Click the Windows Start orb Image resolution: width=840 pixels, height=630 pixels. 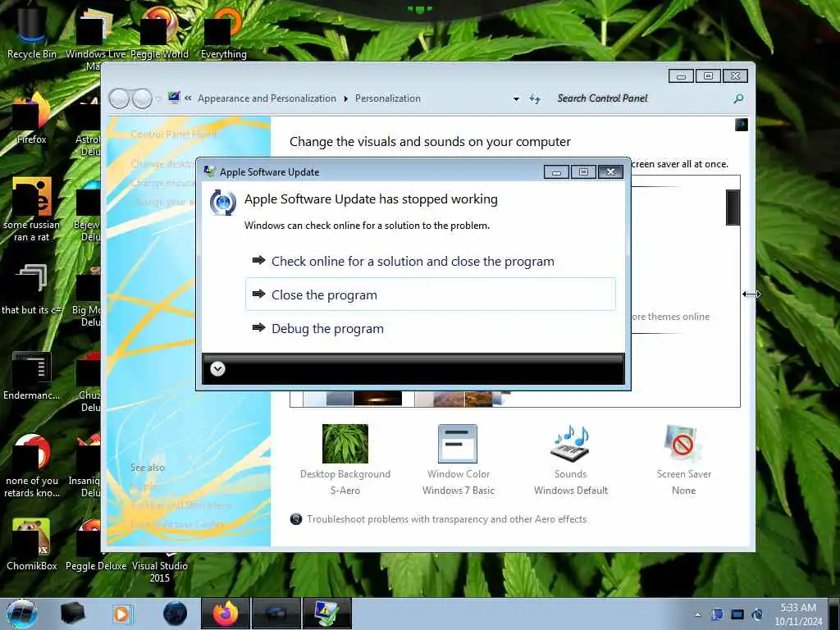[22, 614]
